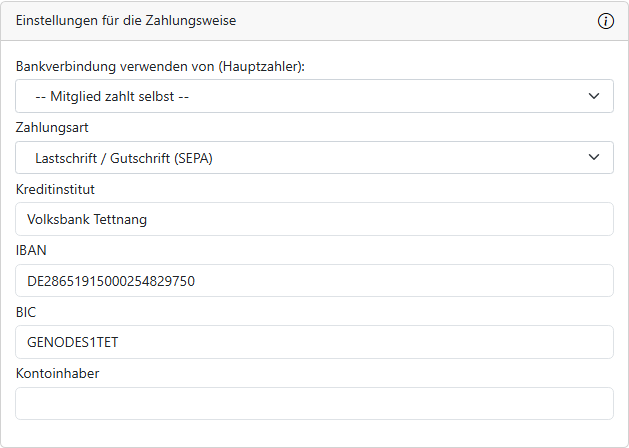Screen dimensions: 629x448
Task: Place cursor on the 'GENODES1TET' value
Action: [x=73, y=342]
